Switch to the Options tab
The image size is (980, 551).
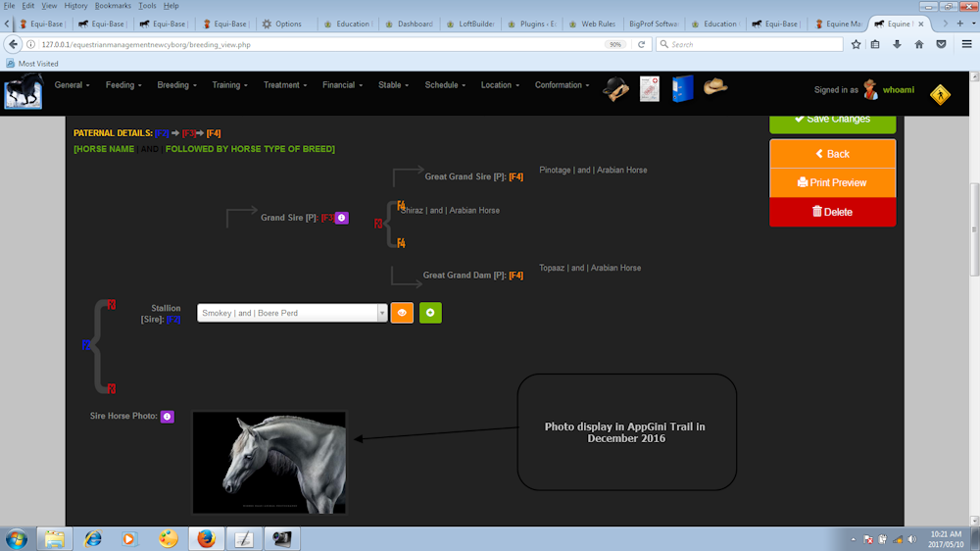tap(287, 24)
